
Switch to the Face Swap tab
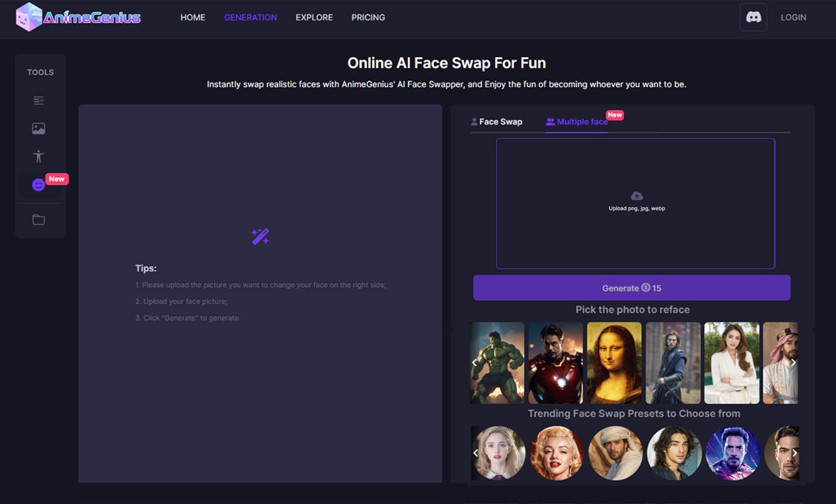(x=496, y=121)
